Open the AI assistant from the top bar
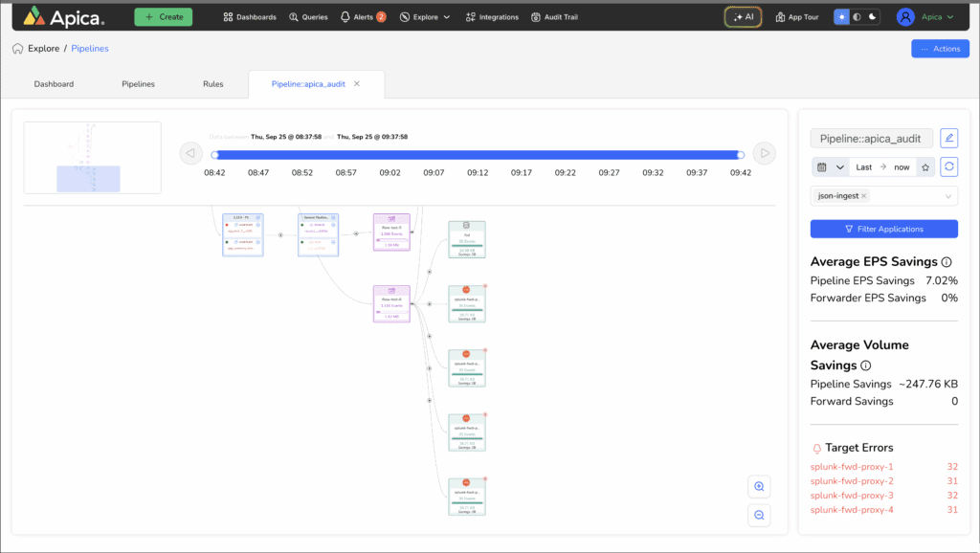The image size is (980, 553). pyautogui.click(x=744, y=16)
